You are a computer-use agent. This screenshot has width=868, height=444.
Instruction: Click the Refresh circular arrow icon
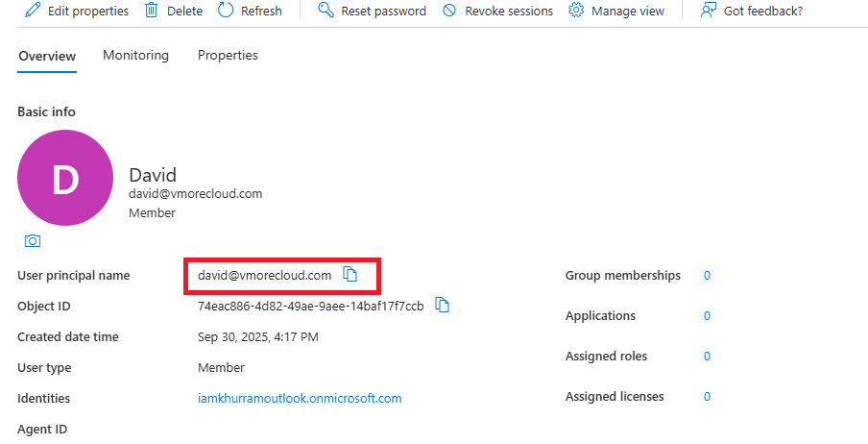pyautogui.click(x=226, y=11)
